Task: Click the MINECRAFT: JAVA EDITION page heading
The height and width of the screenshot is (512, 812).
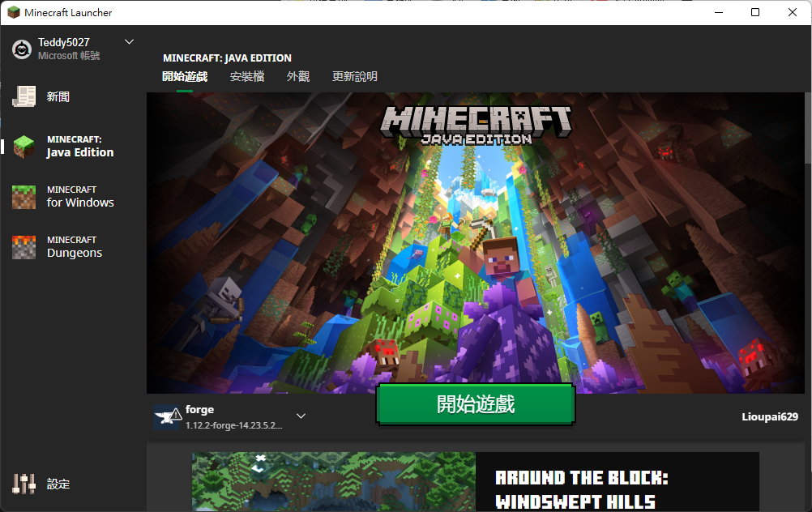Action: 228,58
